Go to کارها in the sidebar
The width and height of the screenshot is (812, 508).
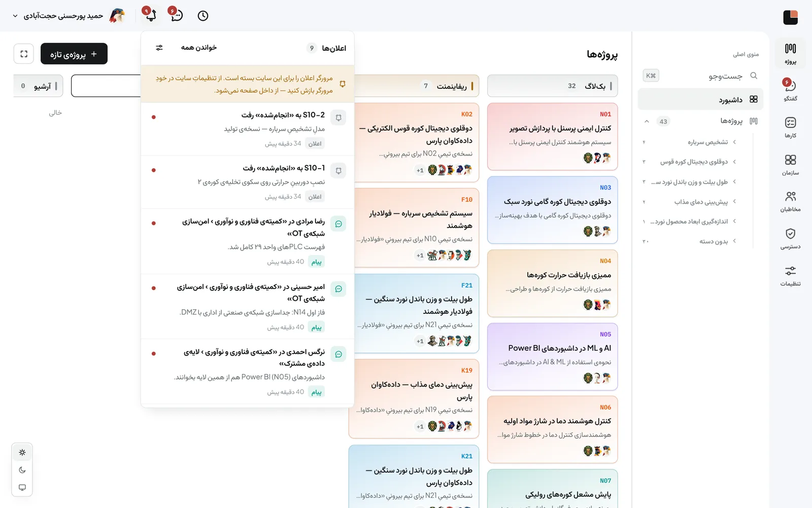coord(790,128)
